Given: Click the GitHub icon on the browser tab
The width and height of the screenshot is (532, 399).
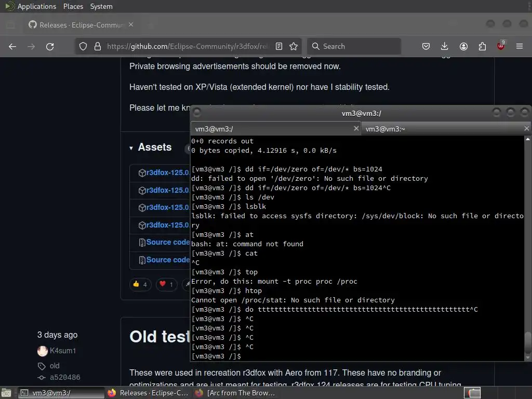Looking at the screenshot, I should 33,25.
